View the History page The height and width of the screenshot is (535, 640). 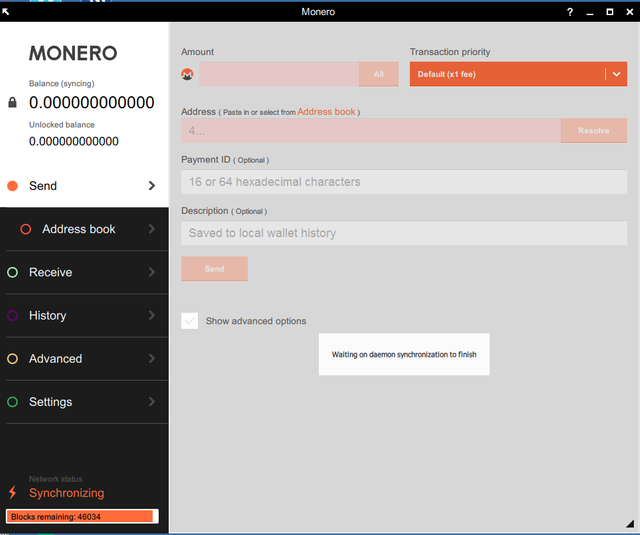click(84, 315)
